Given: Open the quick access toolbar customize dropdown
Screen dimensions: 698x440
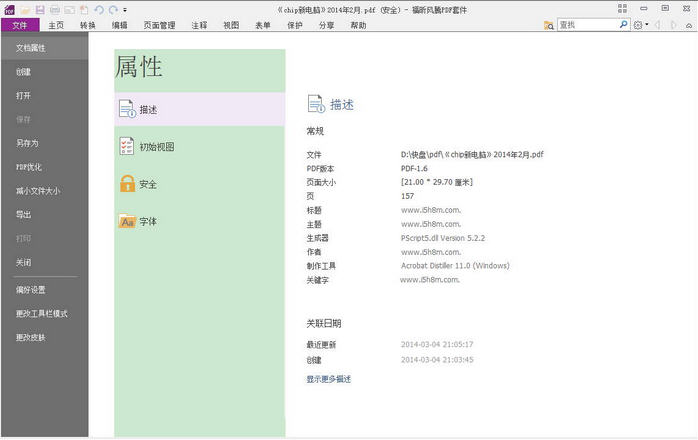Looking at the screenshot, I should coord(125,9).
